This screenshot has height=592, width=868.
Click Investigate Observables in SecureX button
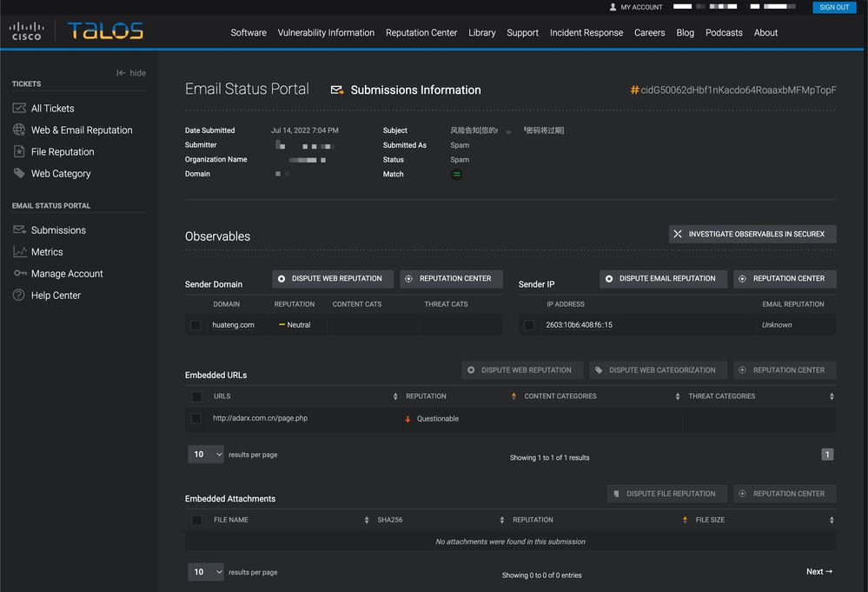(752, 234)
